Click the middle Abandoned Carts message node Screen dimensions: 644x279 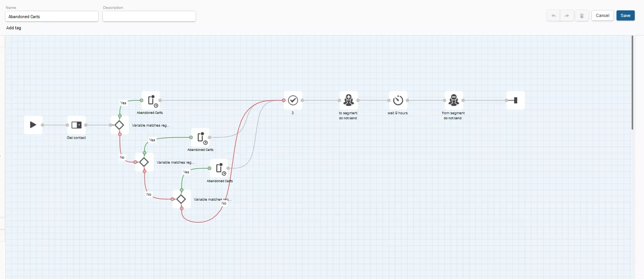[x=200, y=137]
